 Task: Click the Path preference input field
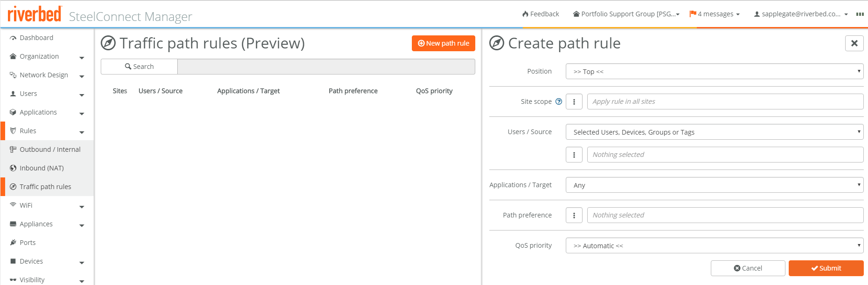pyautogui.click(x=725, y=215)
